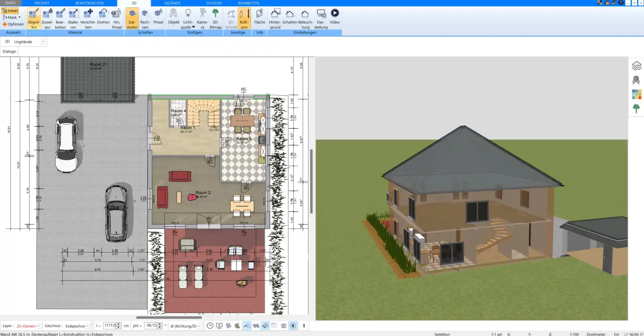Open Hintergrund settings

pyautogui.click(x=275, y=18)
